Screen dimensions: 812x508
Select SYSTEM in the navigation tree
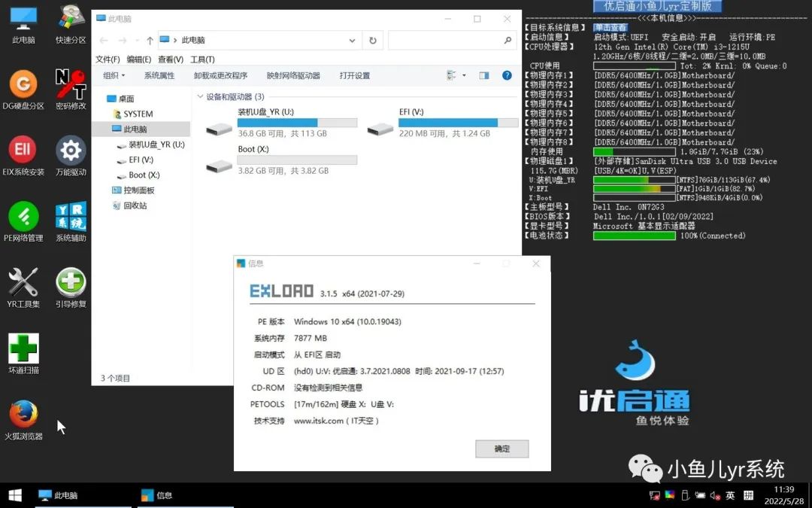coord(133,114)
